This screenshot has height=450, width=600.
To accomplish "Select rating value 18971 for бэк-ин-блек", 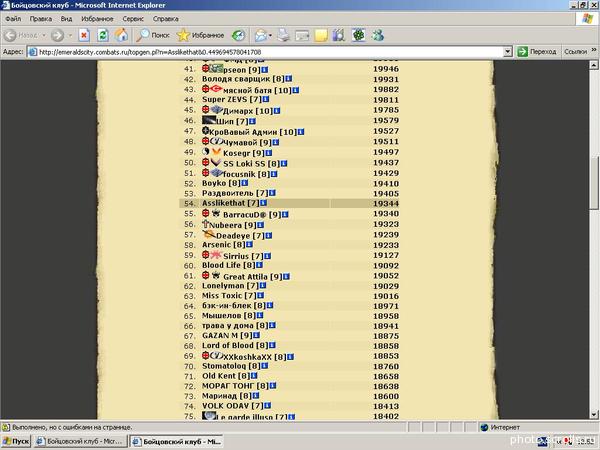I will pos(386,306).
